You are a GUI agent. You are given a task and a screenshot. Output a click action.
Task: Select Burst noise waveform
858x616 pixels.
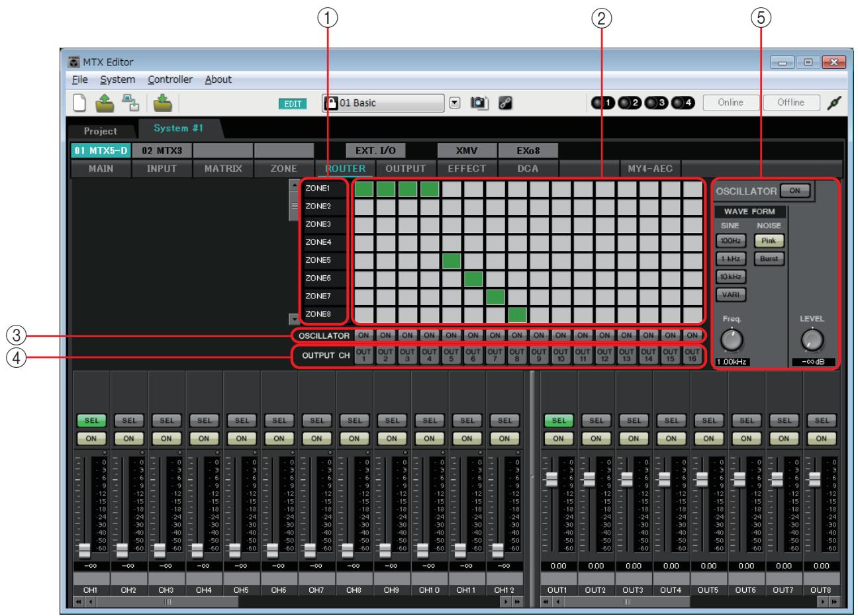click(769, 259)
